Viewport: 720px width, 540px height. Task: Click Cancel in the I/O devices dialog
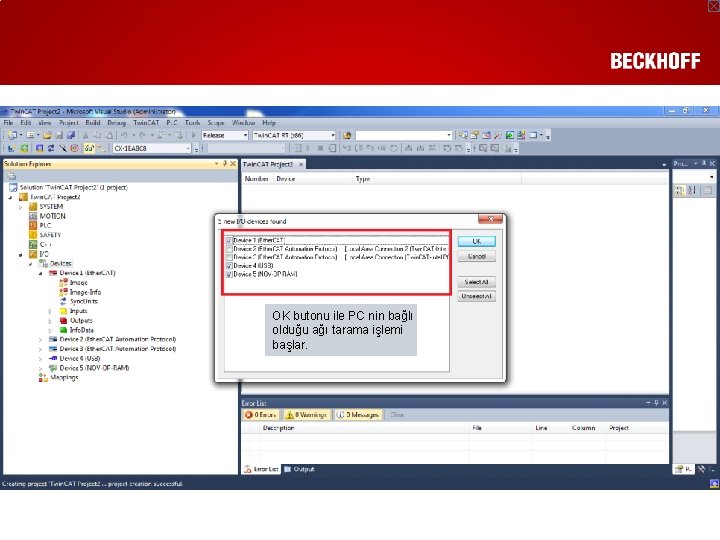point(476,256)
